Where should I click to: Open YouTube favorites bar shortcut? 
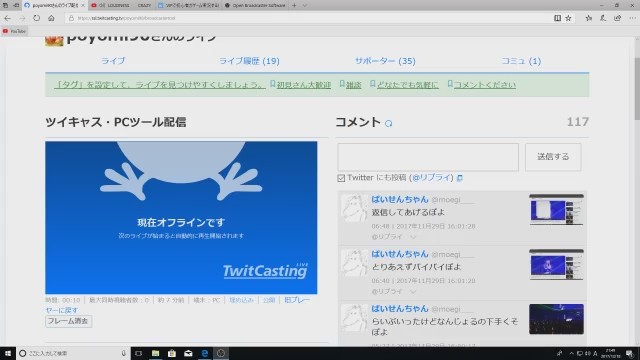tap(14, 31)
